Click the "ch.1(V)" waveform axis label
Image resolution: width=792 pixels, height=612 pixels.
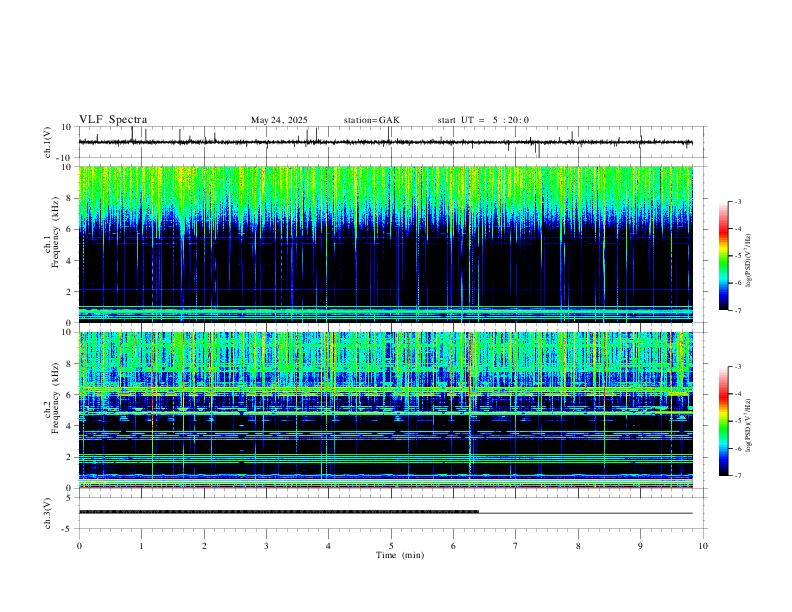coord(48,142)
